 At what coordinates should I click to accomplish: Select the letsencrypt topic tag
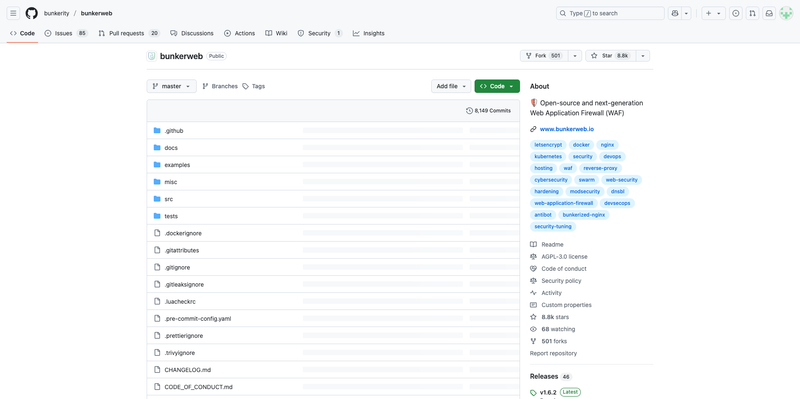tap(548, 145)
